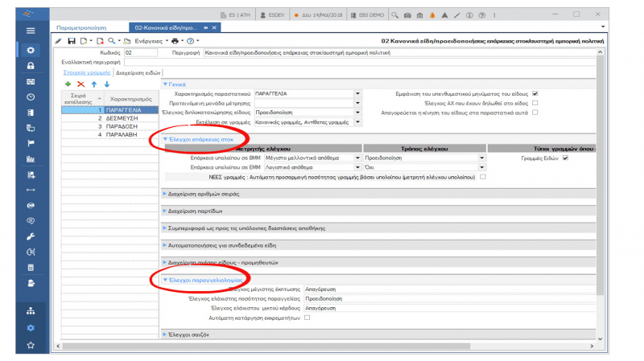Click the ES | ATH company button
644x361 pixels.
tap(235, 15)
